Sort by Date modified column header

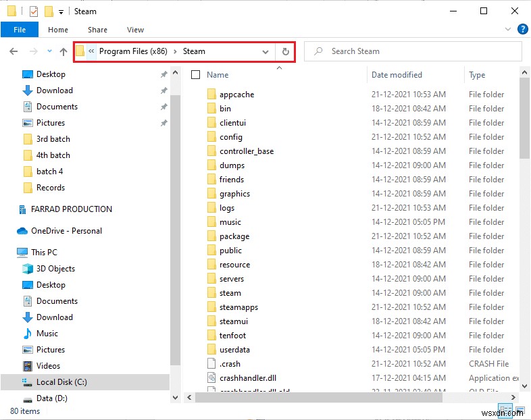(397, 75)
